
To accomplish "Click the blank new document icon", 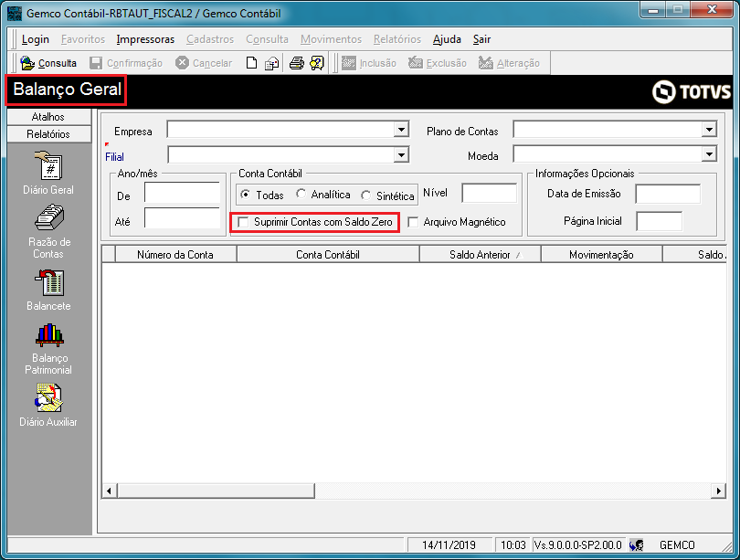I will tap(251, 63).
